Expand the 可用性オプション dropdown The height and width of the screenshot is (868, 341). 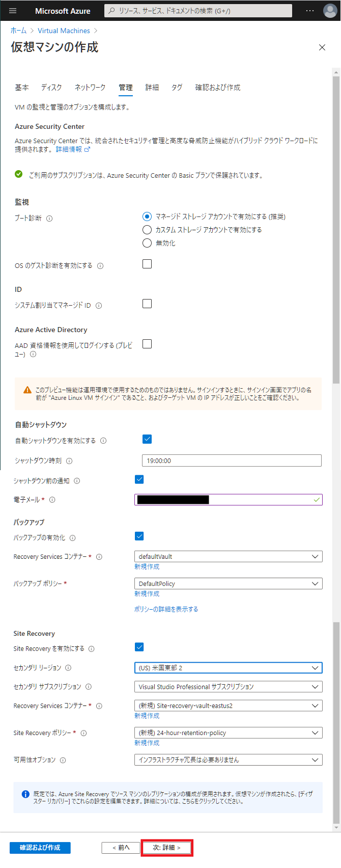[228, 760]
